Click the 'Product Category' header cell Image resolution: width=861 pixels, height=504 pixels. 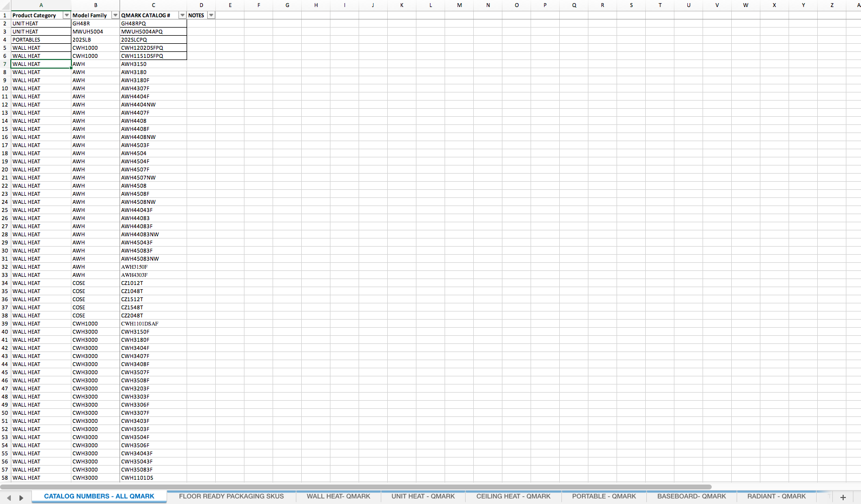41,15
